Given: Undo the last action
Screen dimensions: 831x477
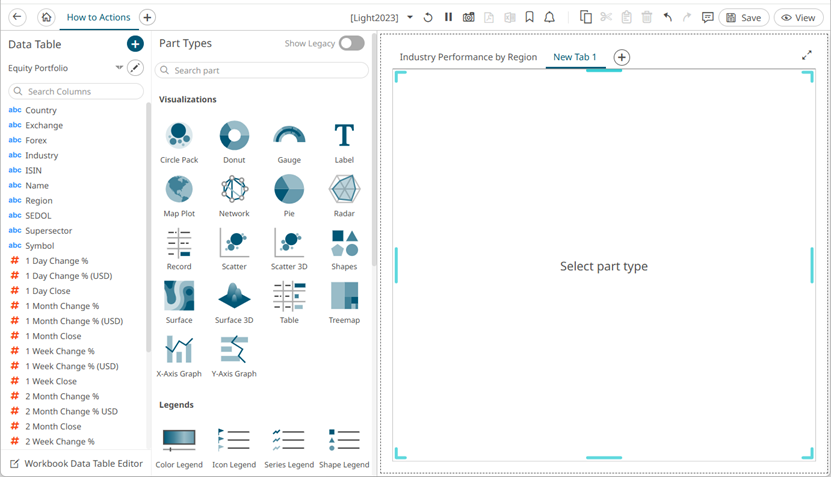Looking at the screenshot, I should click(x=668, y=17).
